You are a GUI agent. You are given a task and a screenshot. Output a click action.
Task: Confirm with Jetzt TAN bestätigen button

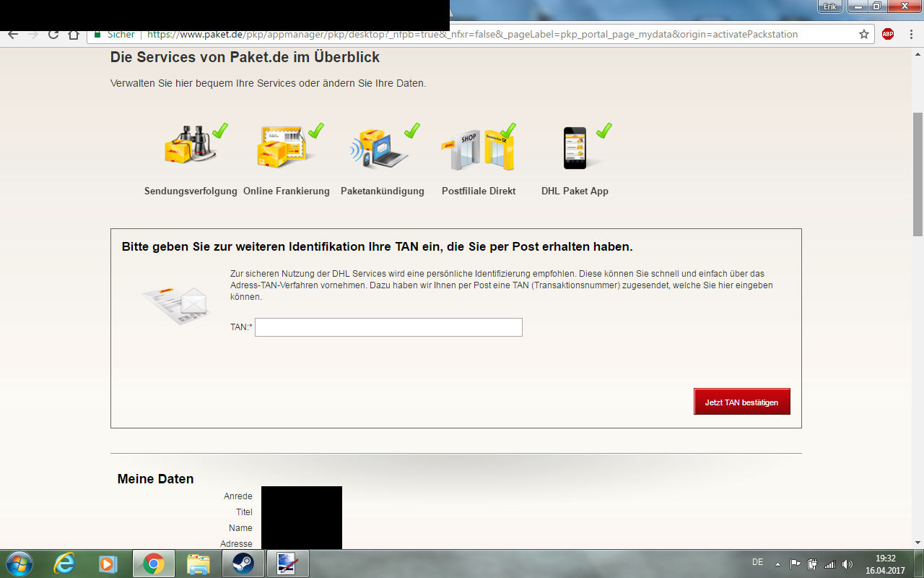(x=742, y=402)
